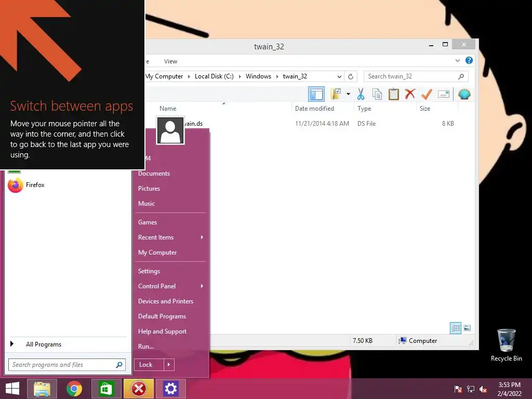
Task: Open Action Center flag tray icon
Action: 458,389
